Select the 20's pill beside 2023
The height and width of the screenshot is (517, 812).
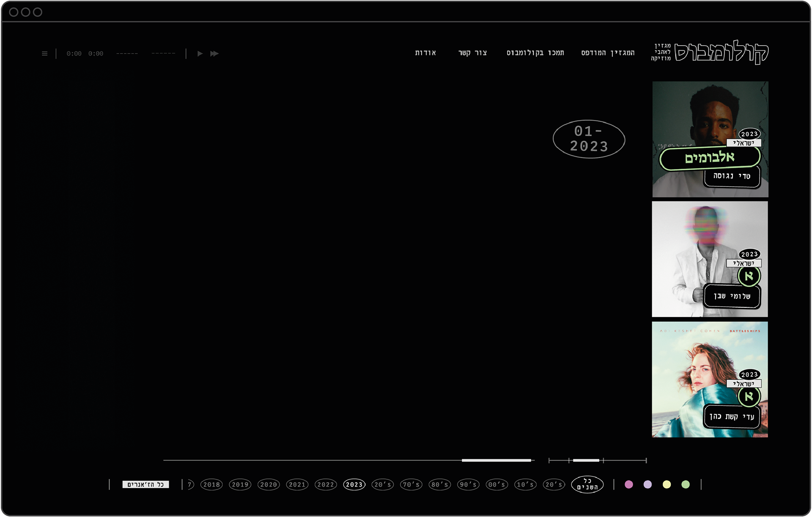point(383,484)
